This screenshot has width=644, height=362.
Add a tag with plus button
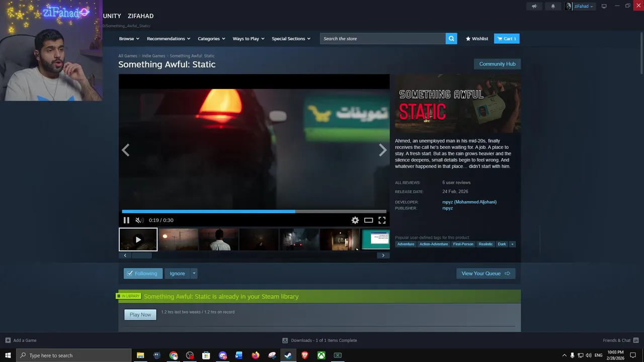pos(512,244)
